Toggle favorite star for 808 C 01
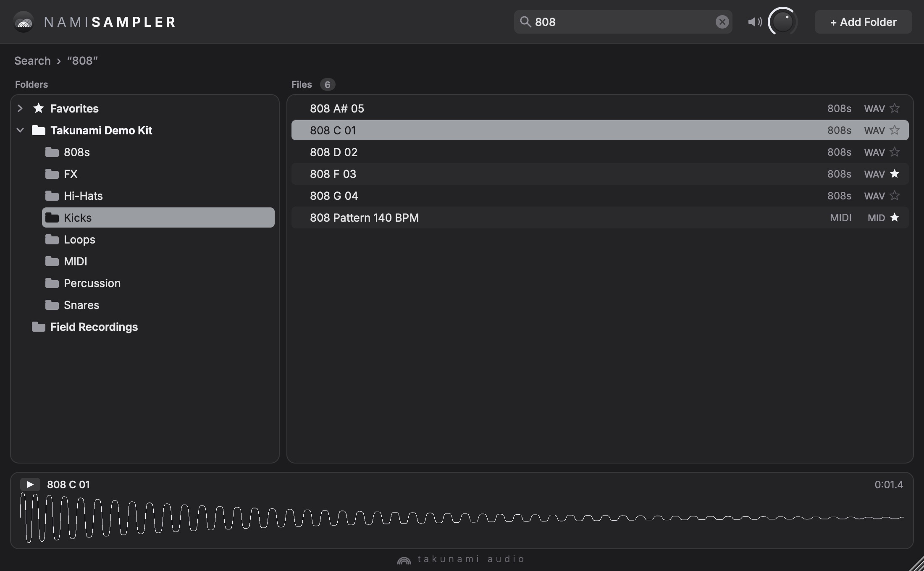This screenshot has height=571, width=924. click(895, 130)
